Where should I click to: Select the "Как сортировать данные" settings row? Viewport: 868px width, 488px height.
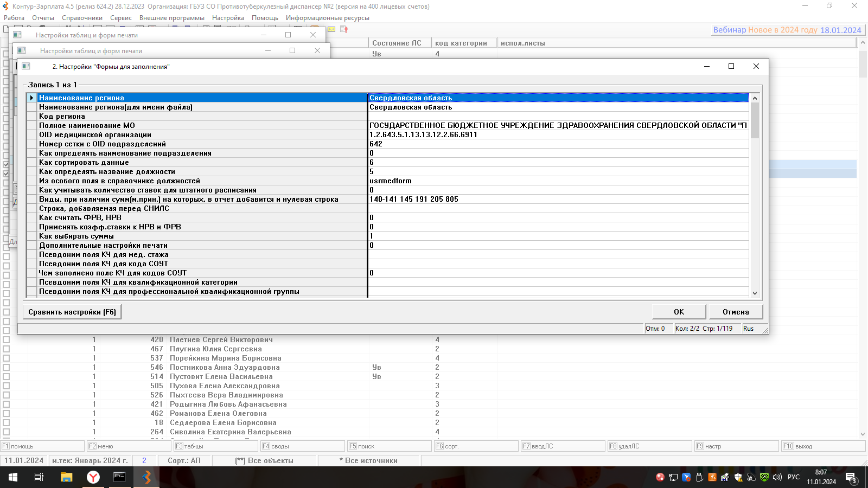click(388, 162)
